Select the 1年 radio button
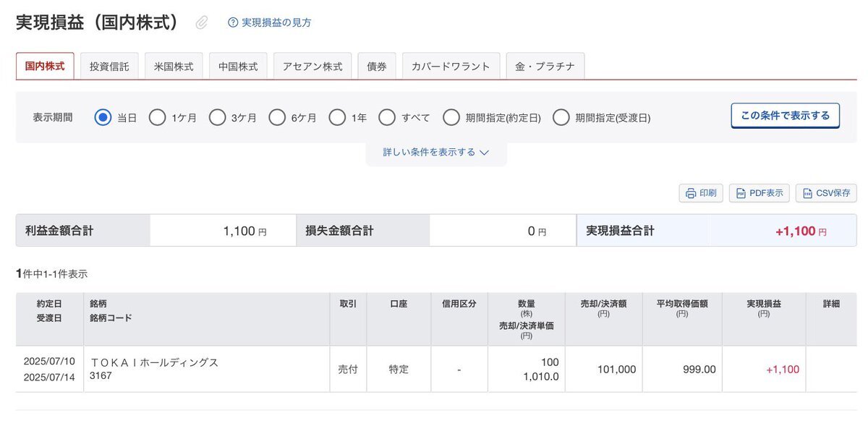Viewport: 868px width, 426px height. 337,117
